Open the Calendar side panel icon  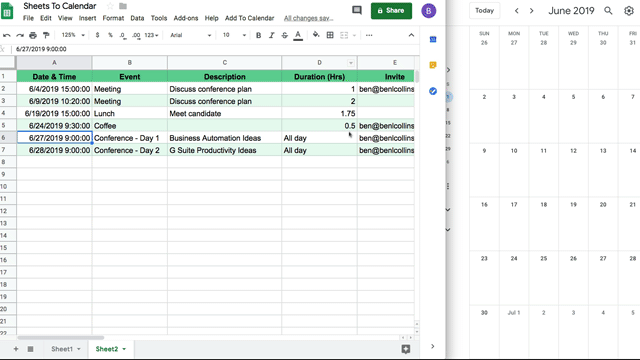433,39
